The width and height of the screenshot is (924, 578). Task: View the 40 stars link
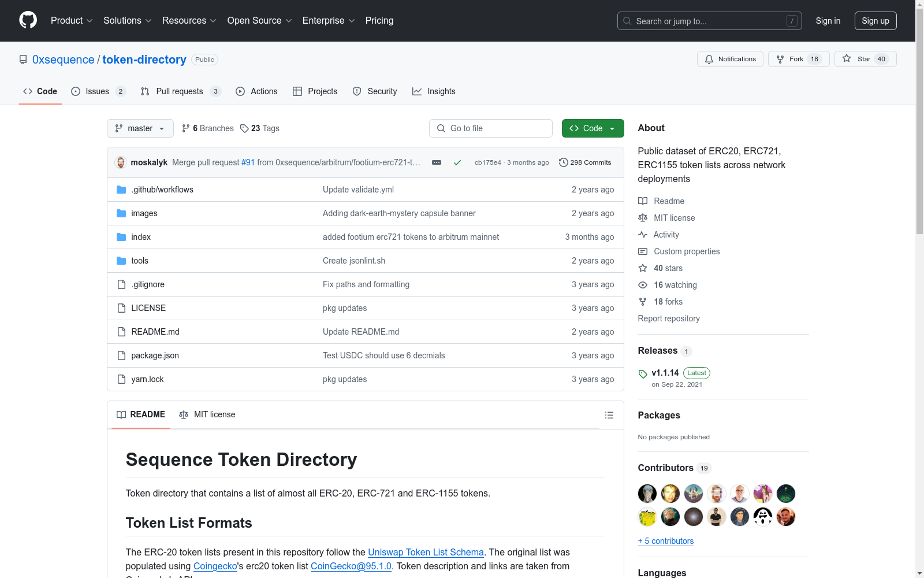[x=661, y=268]
